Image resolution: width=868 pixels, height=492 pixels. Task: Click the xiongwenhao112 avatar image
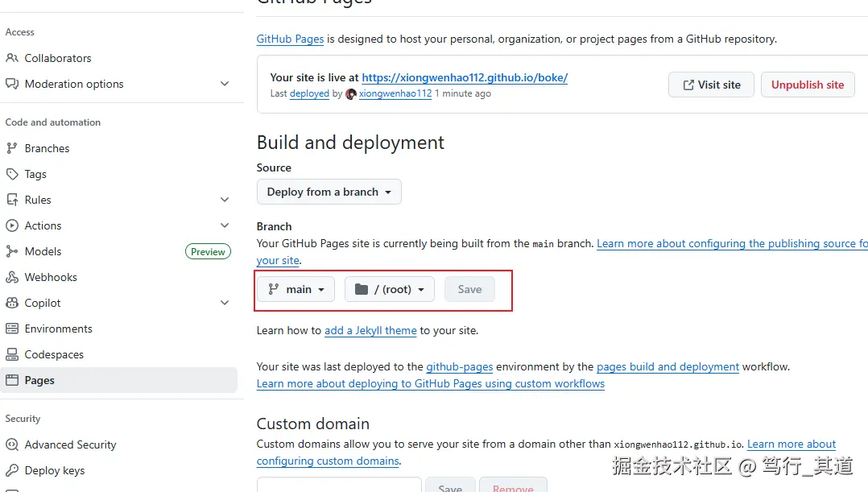point(351,93)
